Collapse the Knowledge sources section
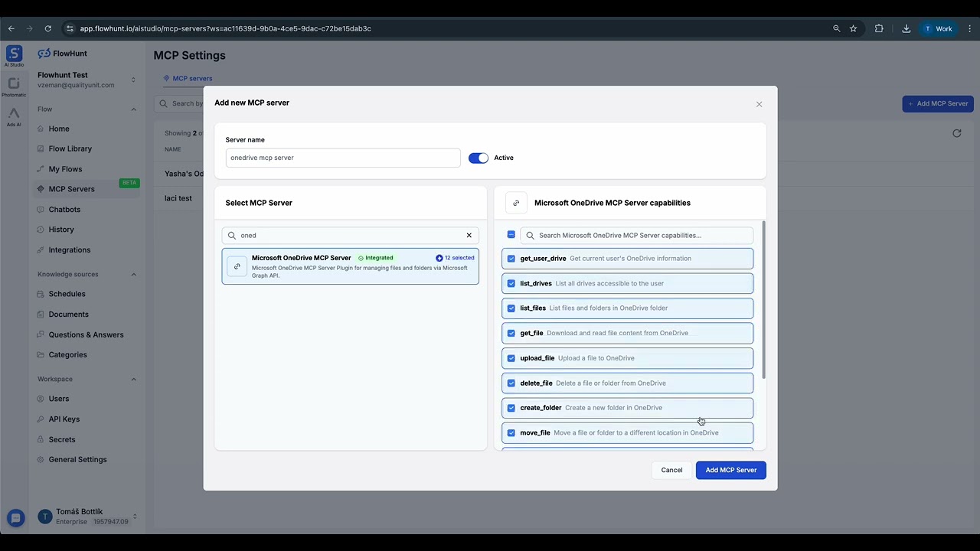The height and width of the screenshot is (551, 980). coord(133,275)
